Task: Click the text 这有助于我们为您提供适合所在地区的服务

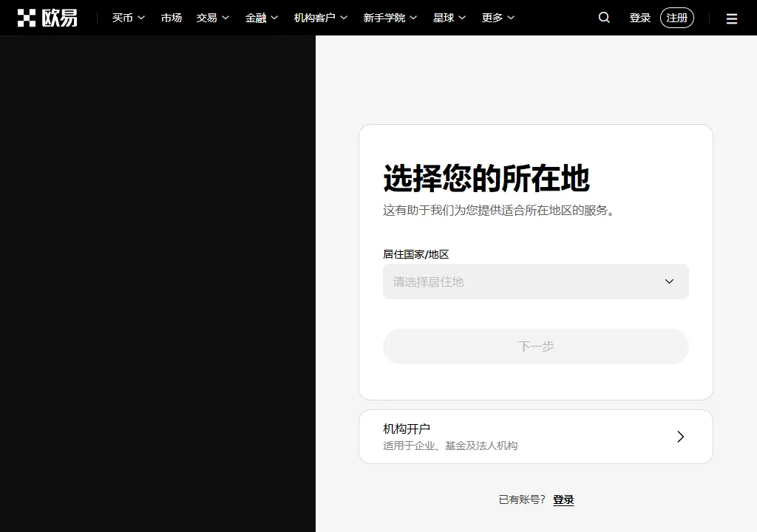Action: point(498,210)
